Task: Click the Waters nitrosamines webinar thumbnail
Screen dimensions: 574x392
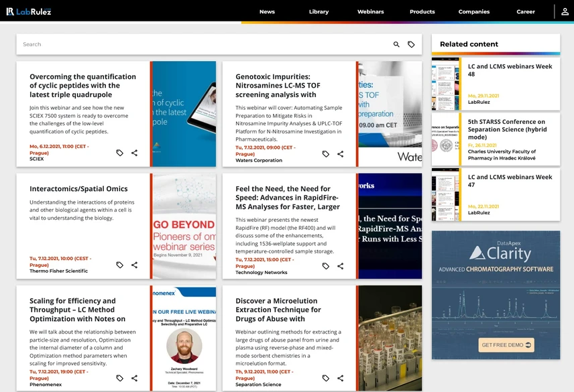Action: [x=390, y=114]
